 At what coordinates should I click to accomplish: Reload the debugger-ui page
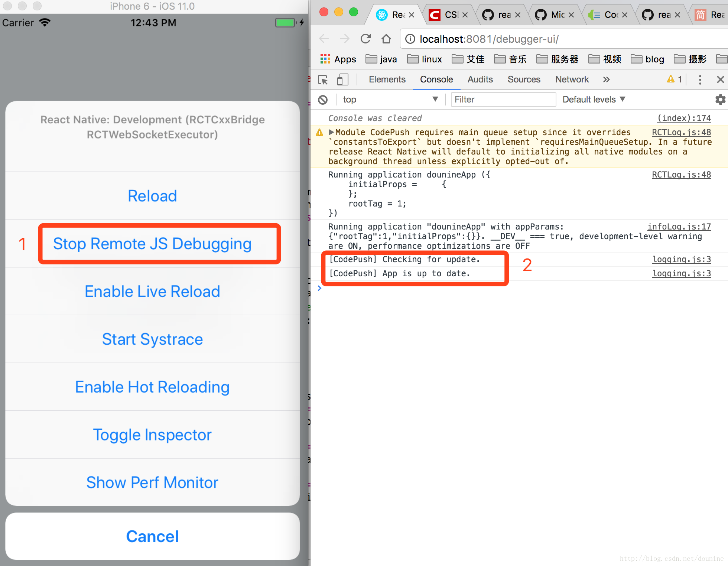365,39
